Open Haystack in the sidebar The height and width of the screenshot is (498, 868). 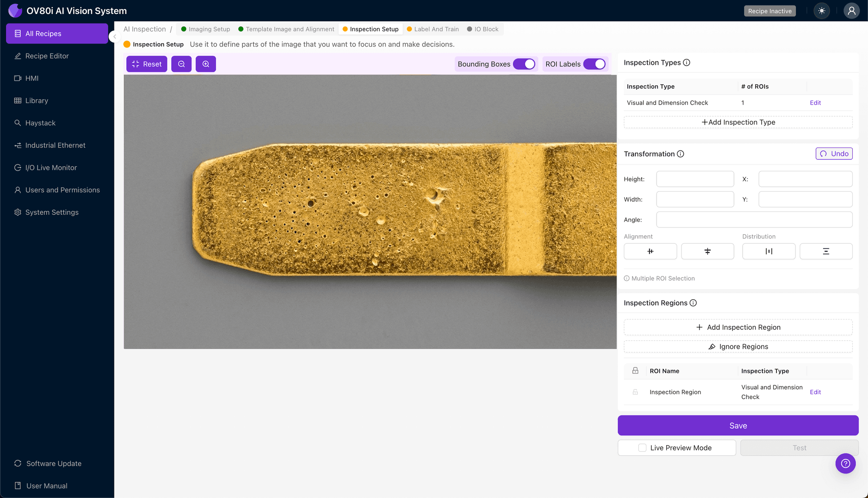(57, 123)
